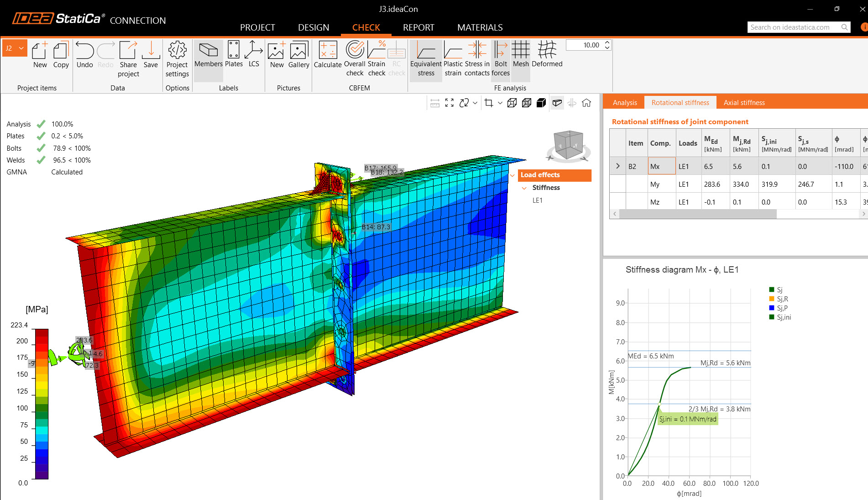The image size is (868, 500).
Task: Save the project with Save icon
Action: (151, 55)
